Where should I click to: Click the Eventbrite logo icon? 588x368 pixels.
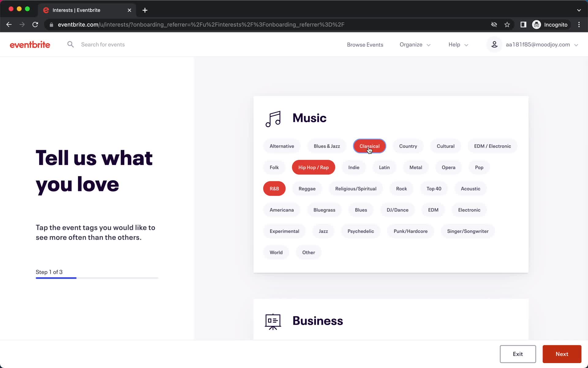click(x=30, y=44)
